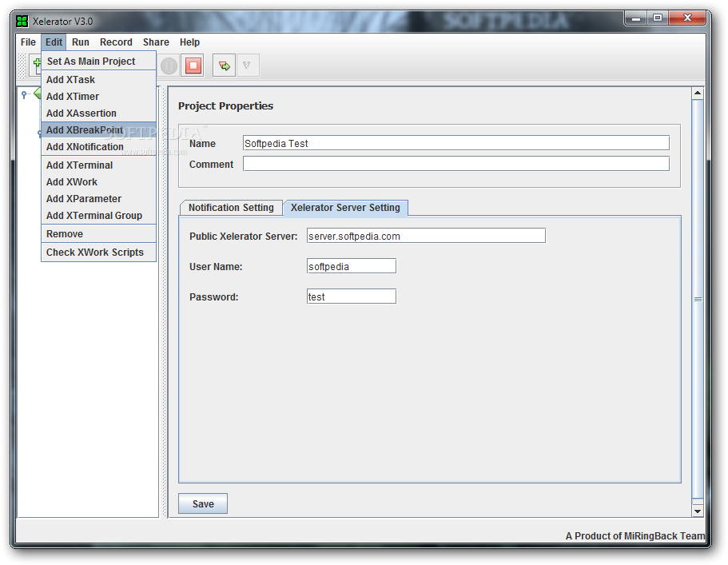Open the Share menu
728x565 pixels.
(x=156, y=42)
